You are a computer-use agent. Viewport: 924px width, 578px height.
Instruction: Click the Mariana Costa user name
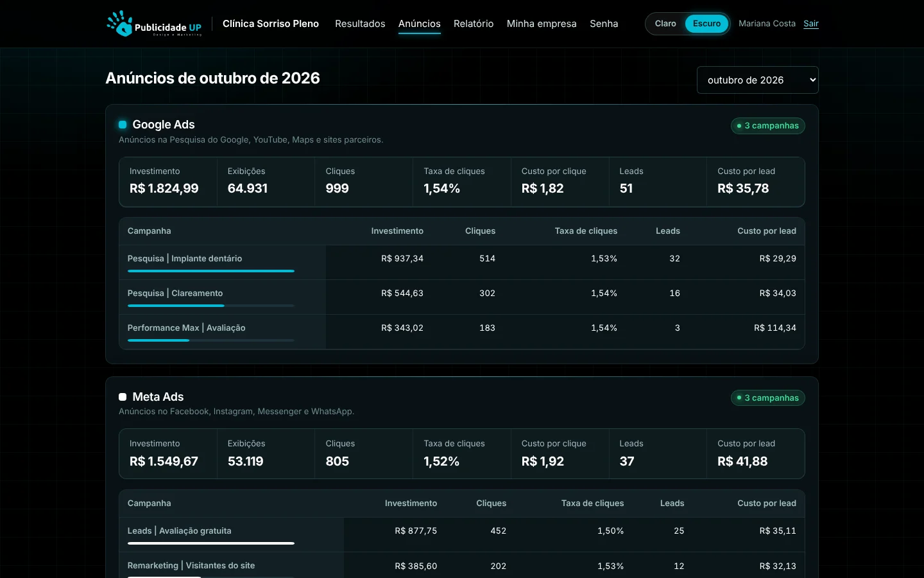[x=767, y=24]
